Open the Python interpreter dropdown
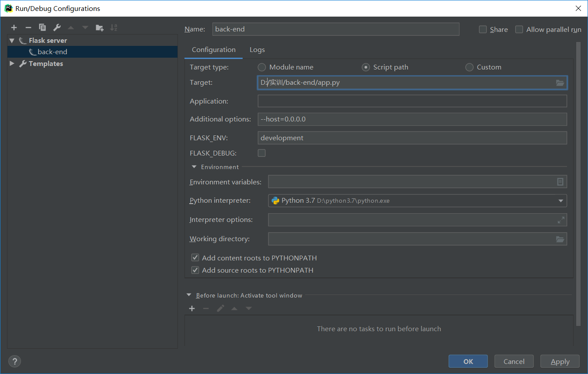Screen dimensions: 588x374 [x=560, y=201]
